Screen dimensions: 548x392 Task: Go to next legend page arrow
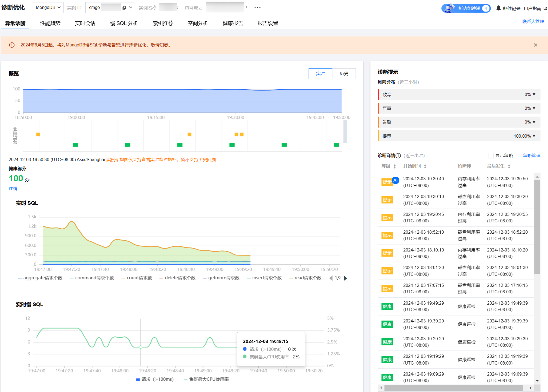tap(346, 278)
